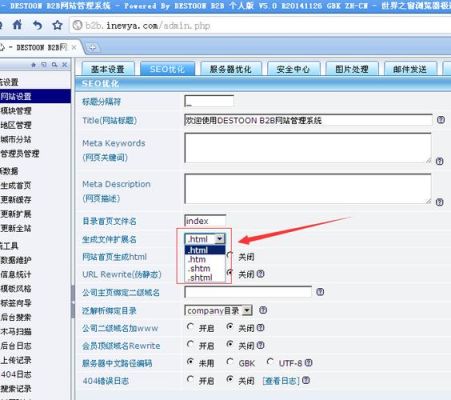
Task: Switch to 服务器优化 tab
Action: [x=231, y=69]
